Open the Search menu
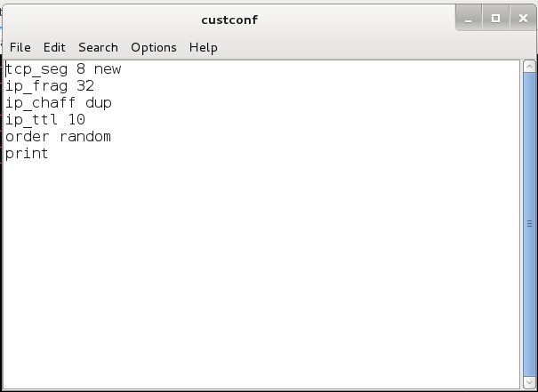Screen dimensions: 538x392 pos(98,47)
